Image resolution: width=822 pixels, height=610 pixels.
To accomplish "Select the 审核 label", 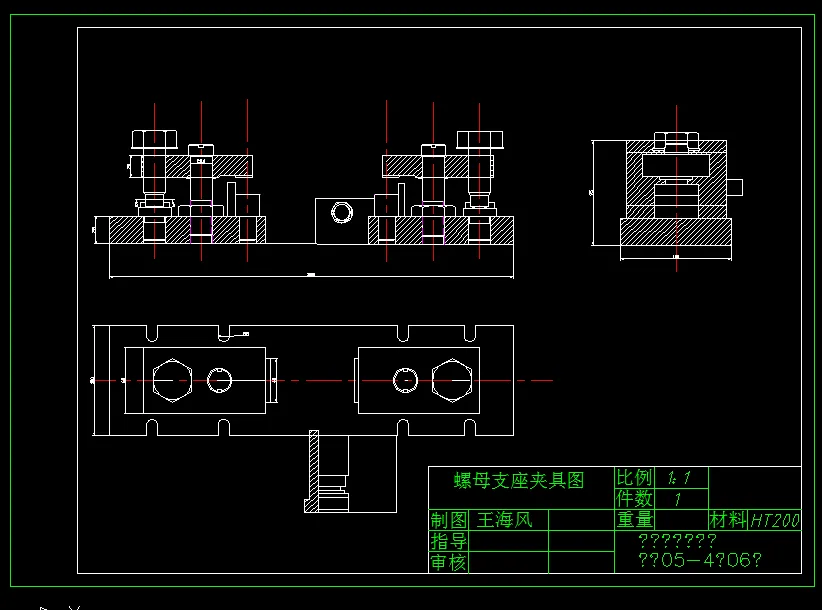I will [449, 562].
